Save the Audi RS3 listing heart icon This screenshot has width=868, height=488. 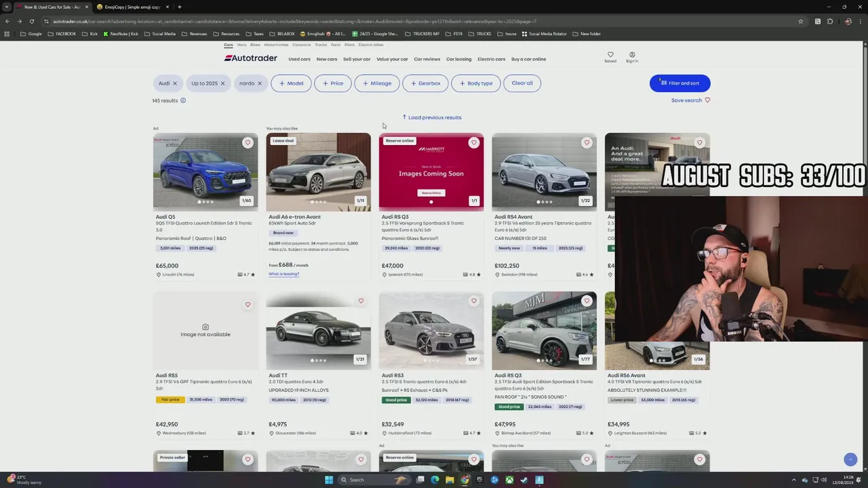473,301
